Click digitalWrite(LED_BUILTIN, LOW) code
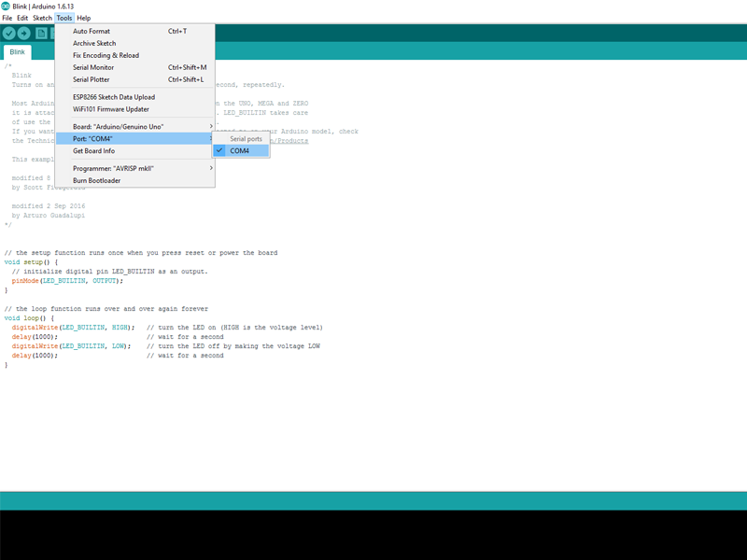 pyautogui.click(x=72, y=346)
